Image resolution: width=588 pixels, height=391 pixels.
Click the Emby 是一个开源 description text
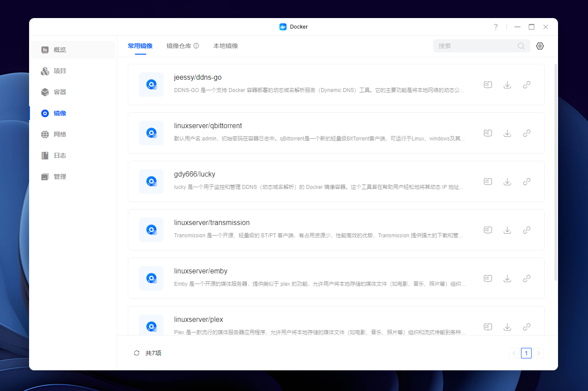(319, 284)
